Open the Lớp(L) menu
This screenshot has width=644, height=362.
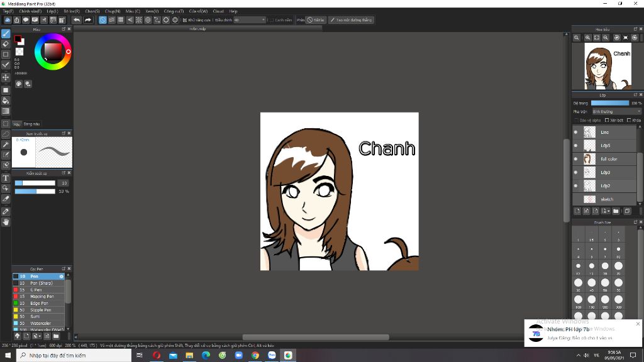click(52, 11)
